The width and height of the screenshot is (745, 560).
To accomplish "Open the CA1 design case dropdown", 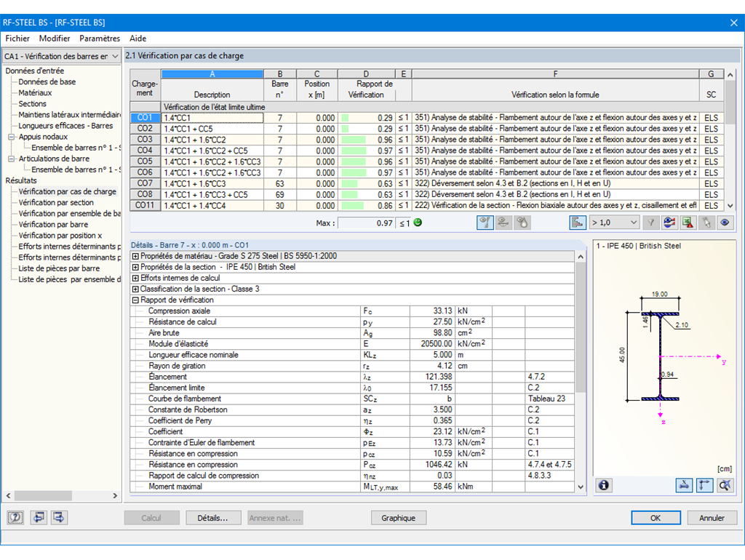I will pyautogui.click(x=62, y=56).
